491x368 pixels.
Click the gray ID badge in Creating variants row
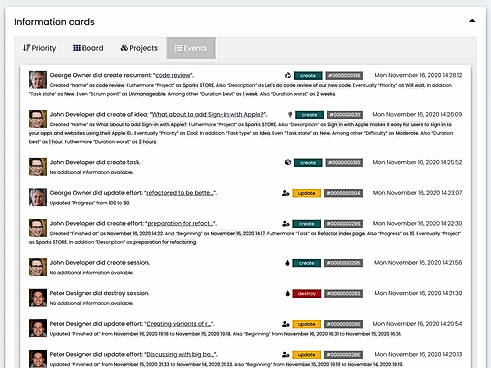[x=343, y=324]
